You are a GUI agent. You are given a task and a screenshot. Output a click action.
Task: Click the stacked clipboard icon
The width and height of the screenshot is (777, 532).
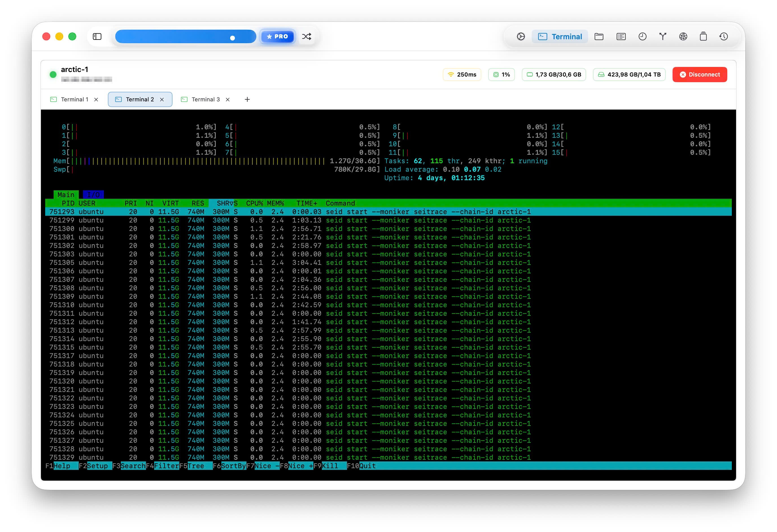pos(703,36)
